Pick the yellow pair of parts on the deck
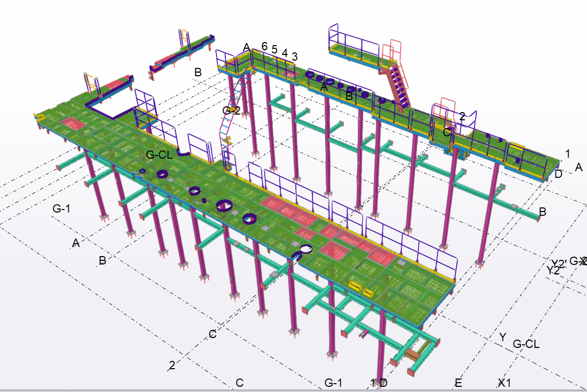Viewport: 587px width, 392px height. pos(361,289)
